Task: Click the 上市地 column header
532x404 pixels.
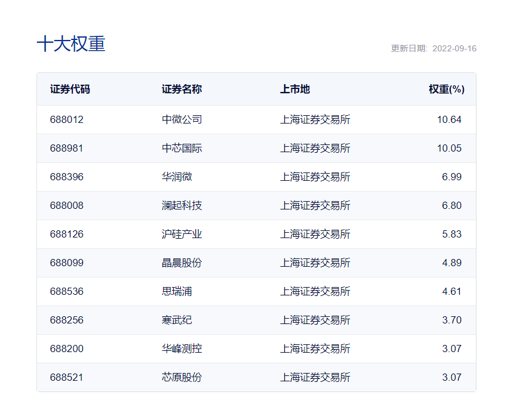Action: tap(295, 90)
